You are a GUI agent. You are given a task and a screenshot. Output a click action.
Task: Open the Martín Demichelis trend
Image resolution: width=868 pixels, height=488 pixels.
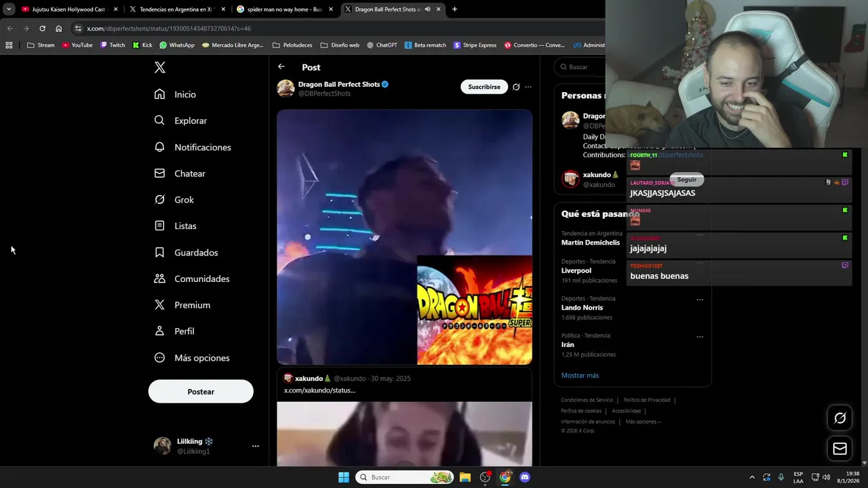[591, 243]
